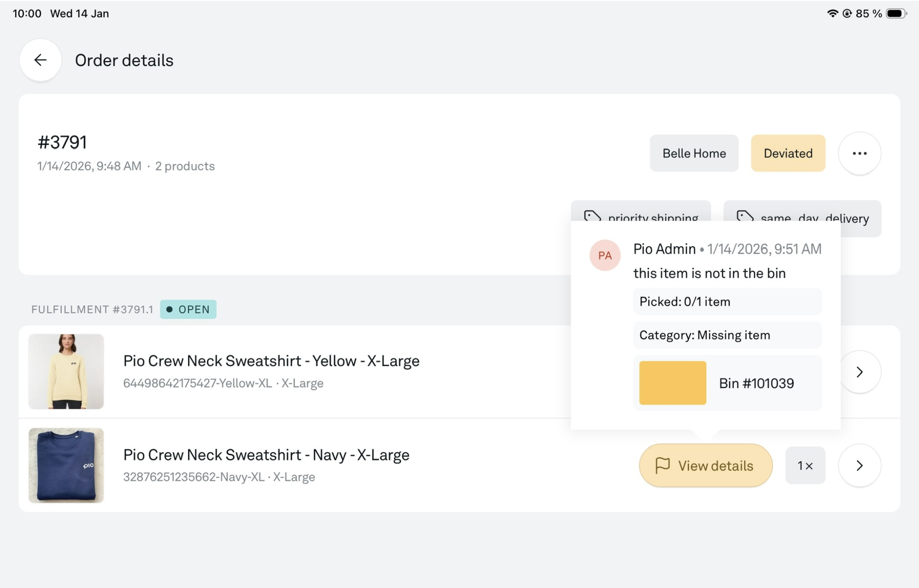919x588 pixels.
Task: Click the Belle Home store badge
Action: pyautogui.click(x=693, y=153)
